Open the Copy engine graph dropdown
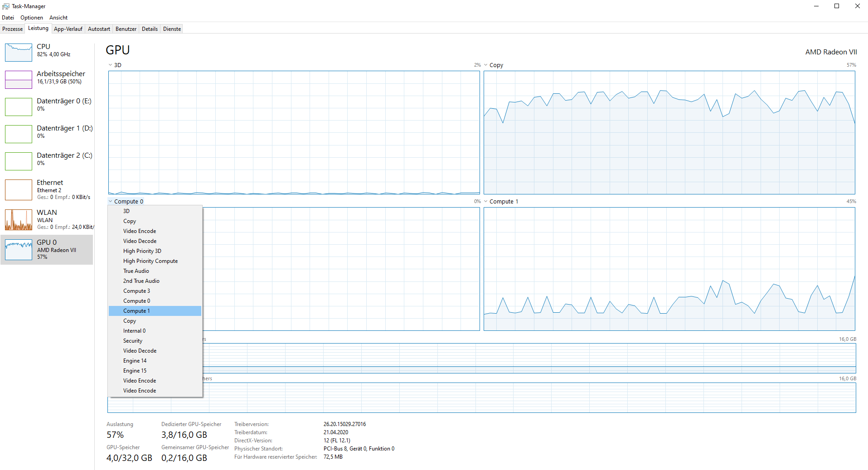Viewport: 868px width, 470px height. 493,65
